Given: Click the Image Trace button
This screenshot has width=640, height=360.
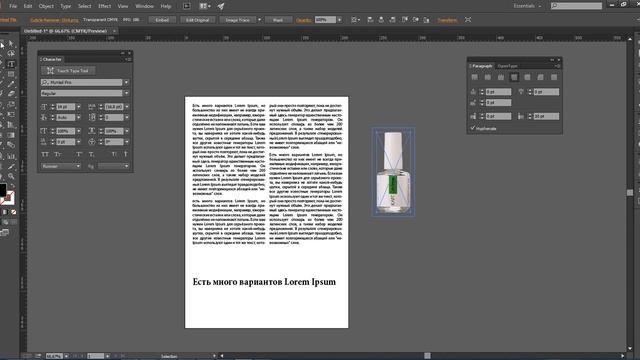Looking at the screenshot, I should pyautogui.click(x=238, y=20).
